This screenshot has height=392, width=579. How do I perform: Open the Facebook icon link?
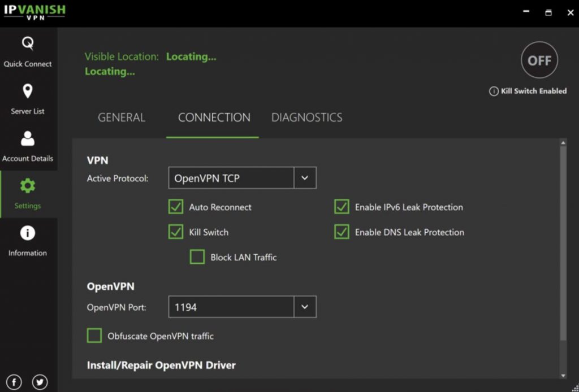(x=14, y=382)
